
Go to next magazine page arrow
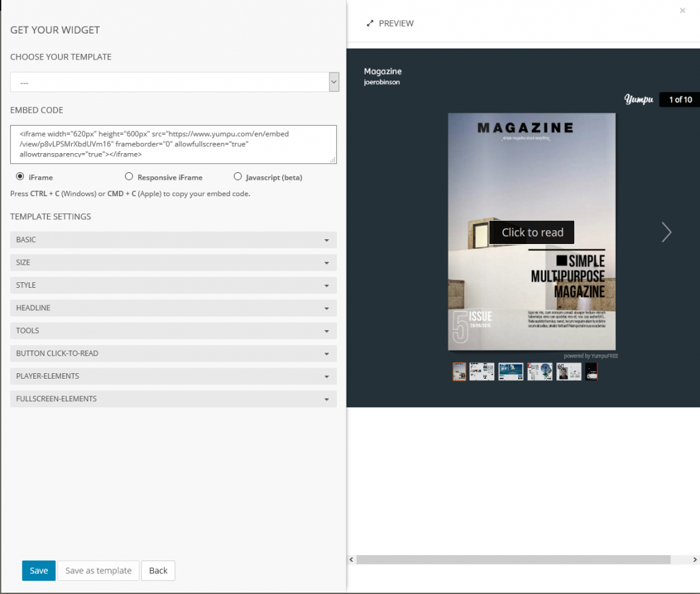click(666, 232)
